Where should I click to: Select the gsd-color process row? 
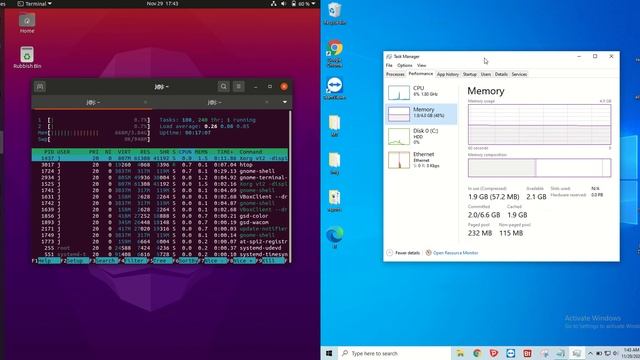click(x=160, y=216)
